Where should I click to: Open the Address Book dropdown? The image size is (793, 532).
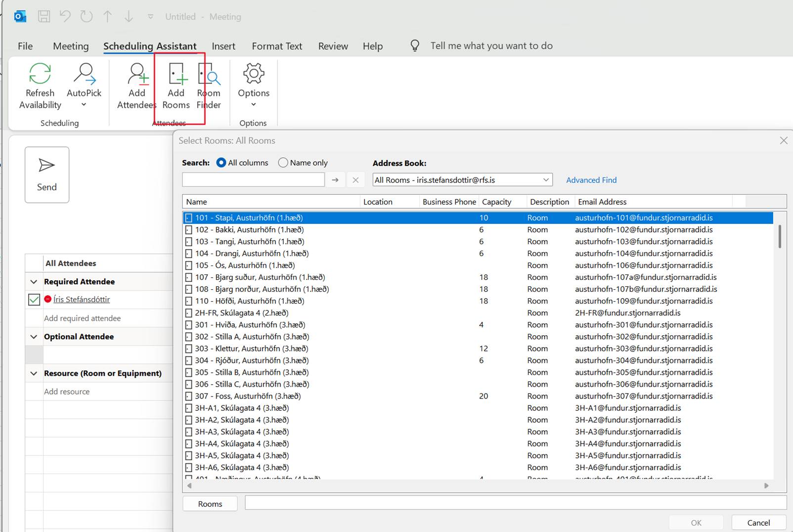click(x=546, y=180)
